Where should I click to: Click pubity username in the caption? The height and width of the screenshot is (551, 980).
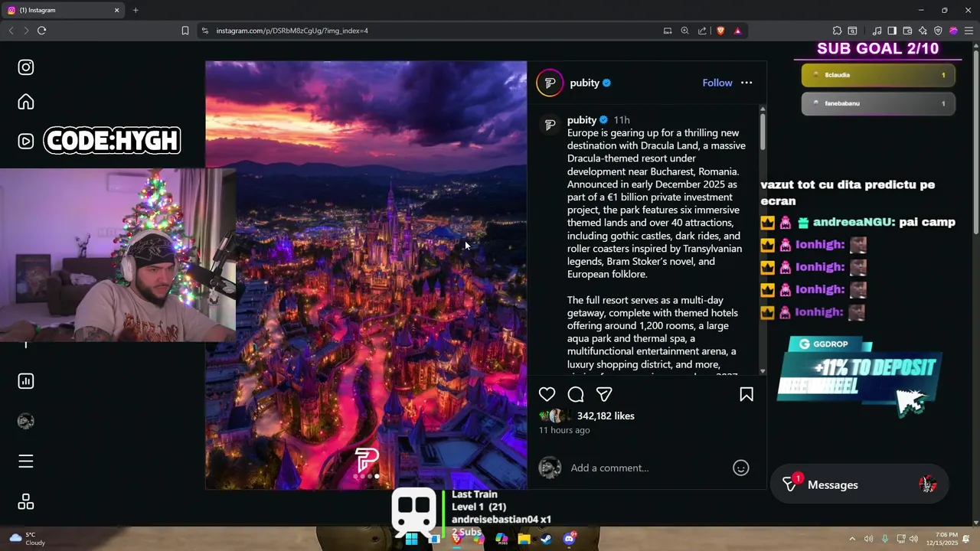pyautogui.click(x=582, y=120)
